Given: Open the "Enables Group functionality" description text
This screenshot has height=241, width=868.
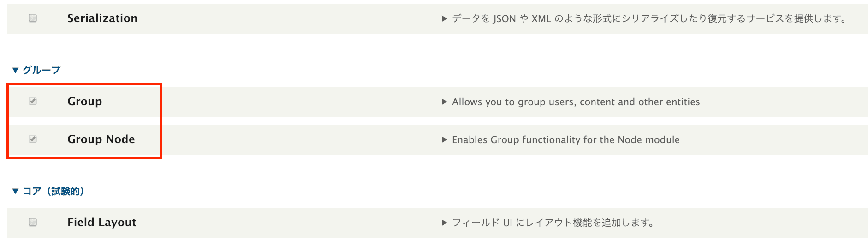Looking at the screenshot, I should click(565, 140).
